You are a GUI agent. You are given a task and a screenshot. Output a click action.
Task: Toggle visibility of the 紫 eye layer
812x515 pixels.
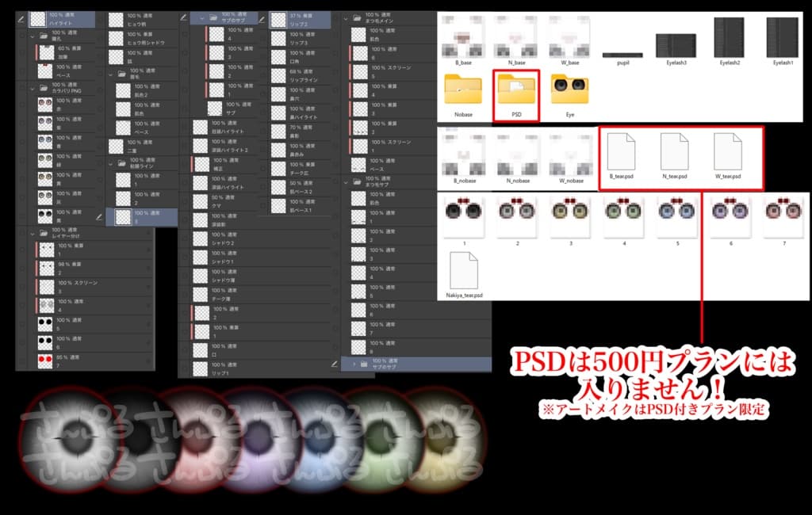[x=22, y=123]
